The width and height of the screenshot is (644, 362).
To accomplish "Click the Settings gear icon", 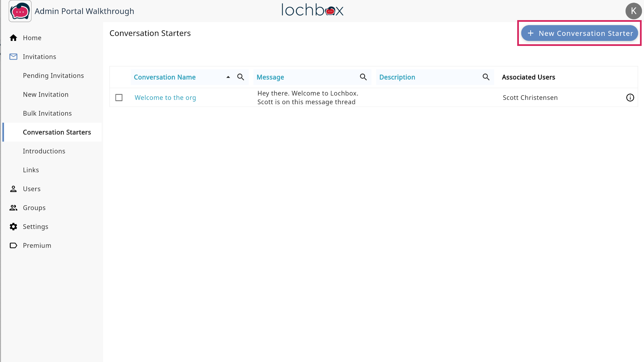I will click(13, 227).
